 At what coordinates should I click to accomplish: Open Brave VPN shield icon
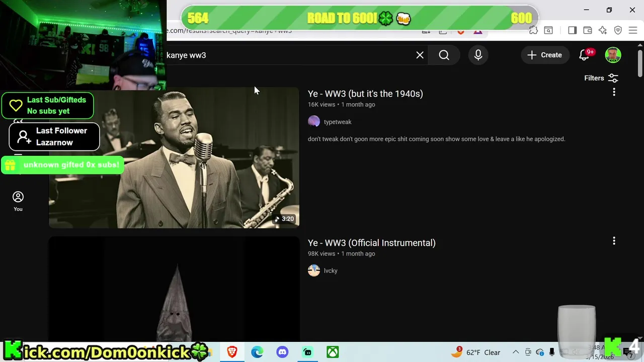click(618, 31)
